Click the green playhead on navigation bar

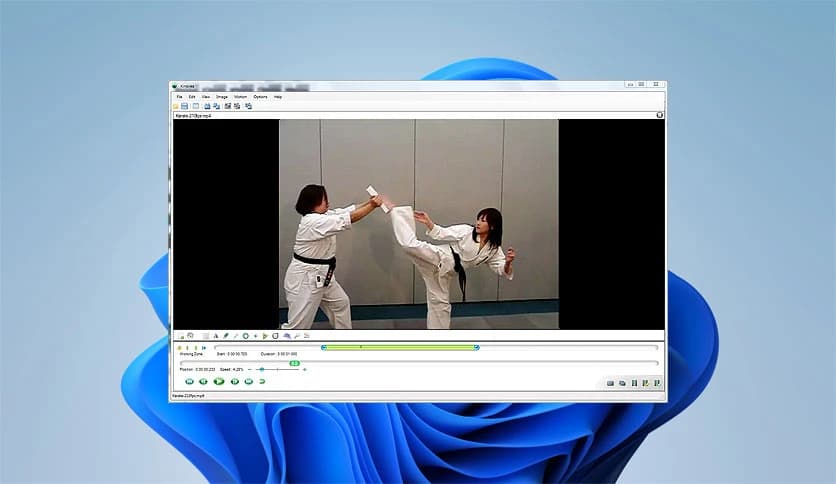coord(294,363)
